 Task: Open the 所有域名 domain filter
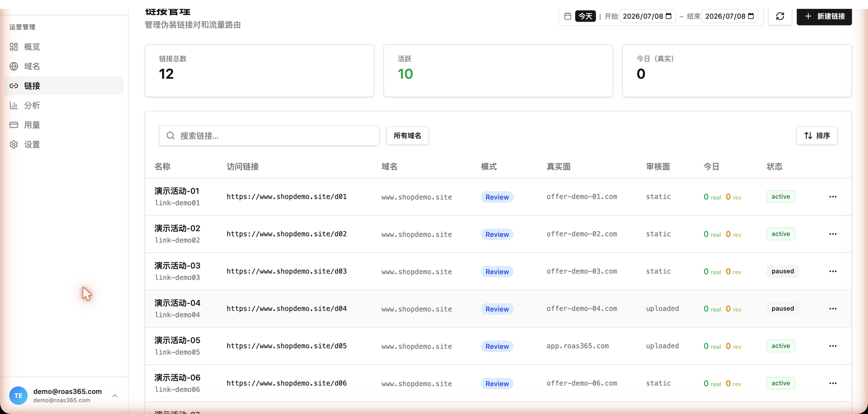tap(407, 136)
